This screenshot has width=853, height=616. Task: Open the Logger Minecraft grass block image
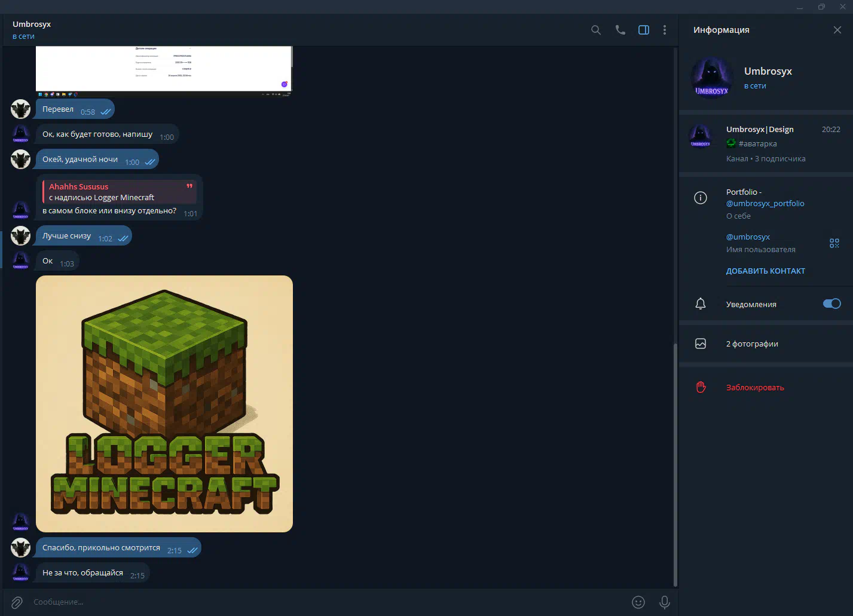(164, 404)
